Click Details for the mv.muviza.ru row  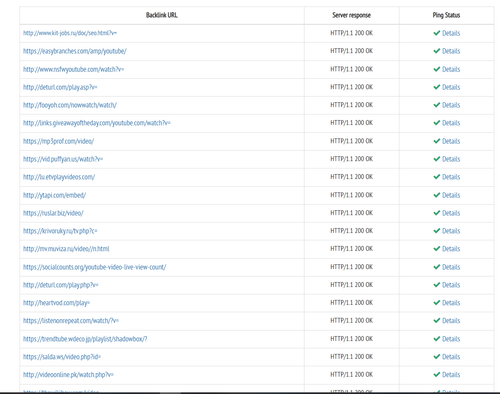(451, 249)
